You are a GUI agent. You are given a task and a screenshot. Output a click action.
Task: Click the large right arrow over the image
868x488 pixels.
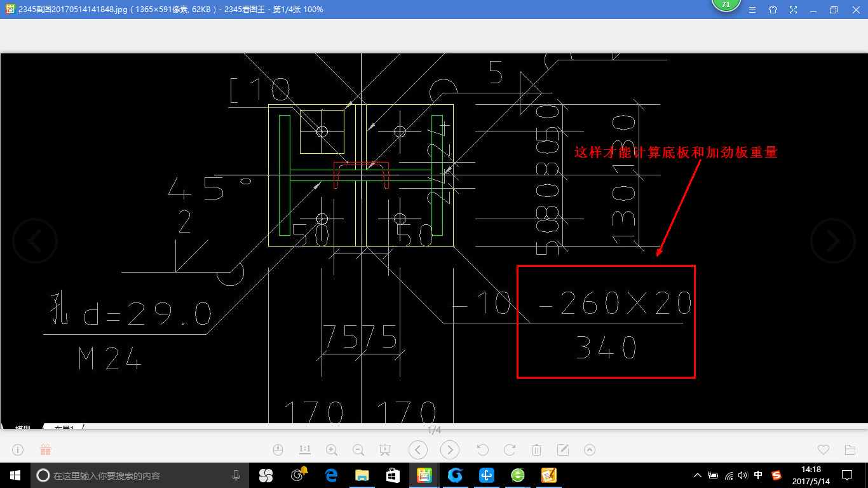pos(833,241)
